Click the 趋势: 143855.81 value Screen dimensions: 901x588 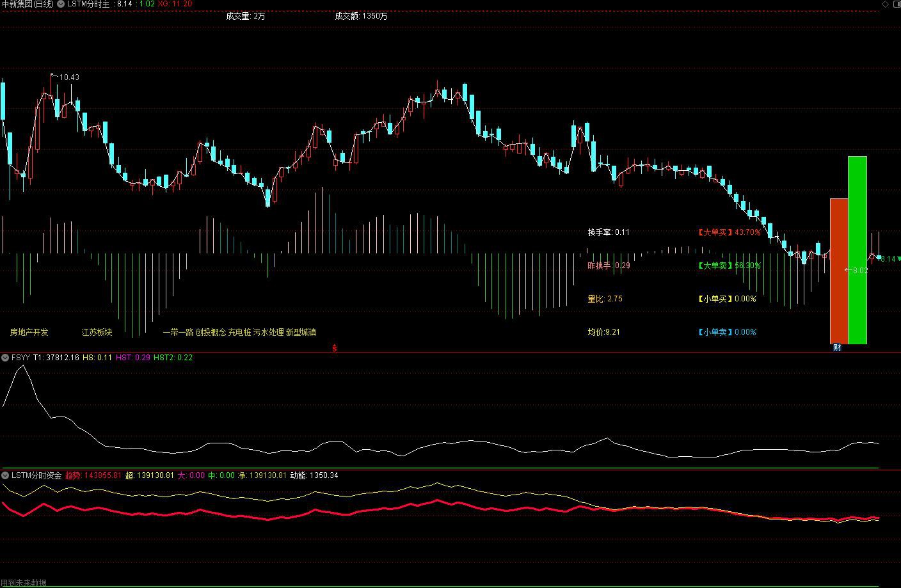coord(93,475)
